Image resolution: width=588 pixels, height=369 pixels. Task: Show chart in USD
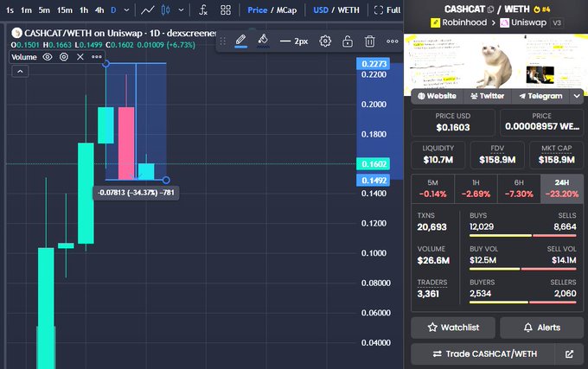(321, 10)
